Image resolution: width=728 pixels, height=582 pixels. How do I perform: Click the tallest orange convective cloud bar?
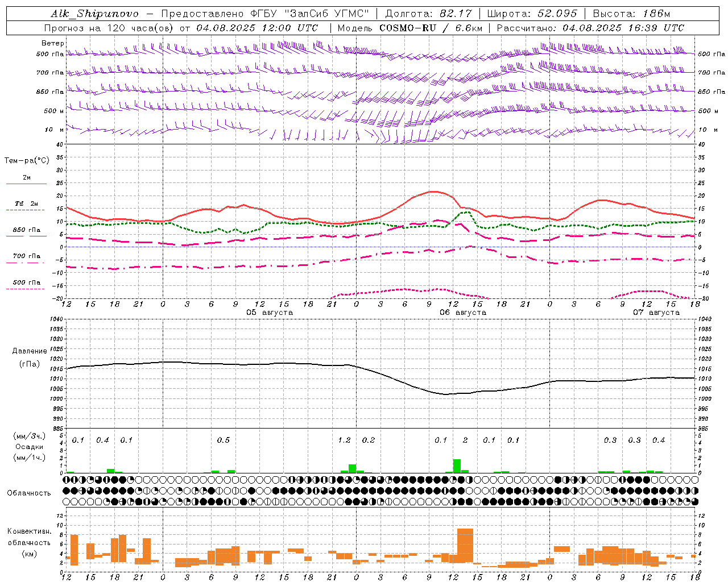point(465,546)
